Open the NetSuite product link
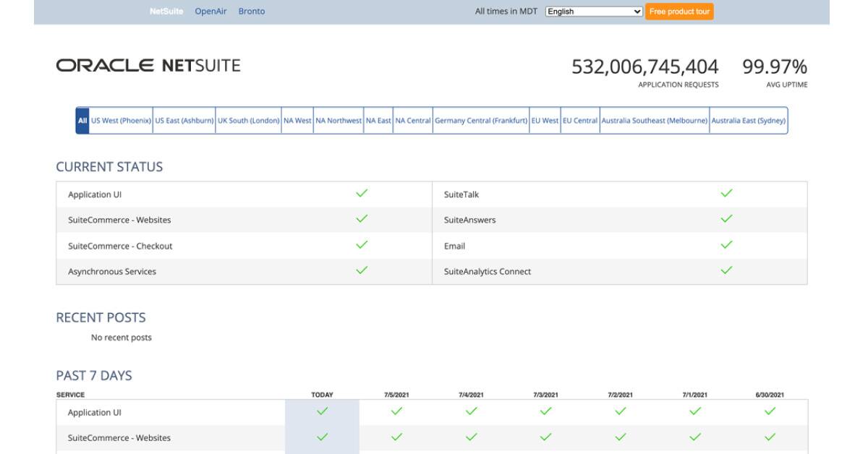The height and width of the screenshot is (454, 868). (x=166, y=12)
